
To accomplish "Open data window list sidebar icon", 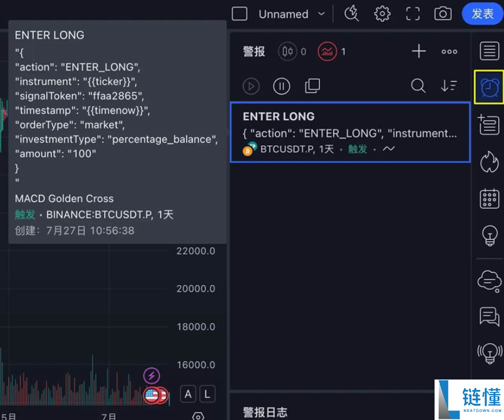I will pyautogui.click(x=489, y=124).
